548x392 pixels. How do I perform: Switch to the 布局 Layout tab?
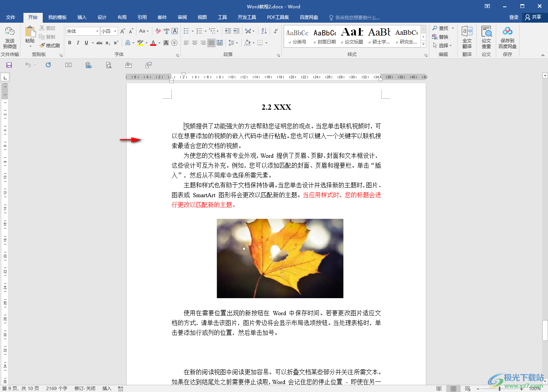tap(122, 17)
